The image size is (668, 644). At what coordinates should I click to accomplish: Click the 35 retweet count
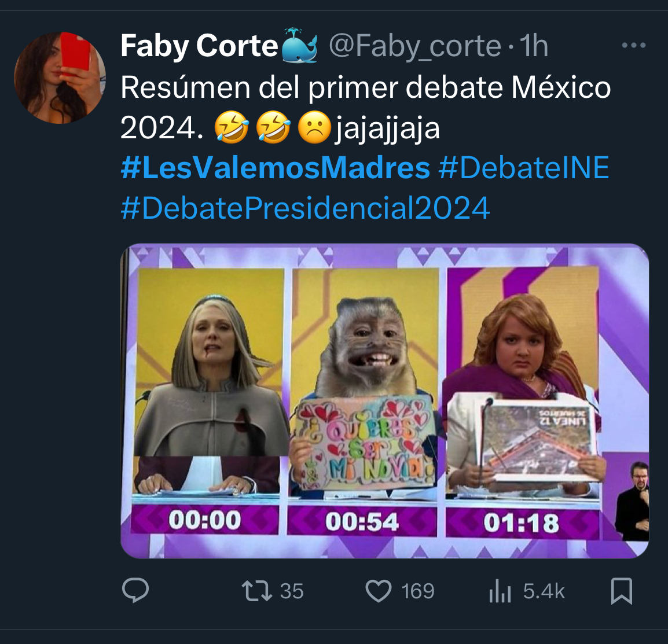point(292,591)
